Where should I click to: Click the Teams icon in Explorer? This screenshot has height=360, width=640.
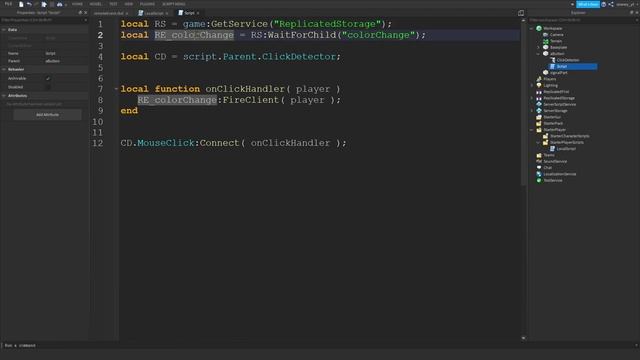539,155
